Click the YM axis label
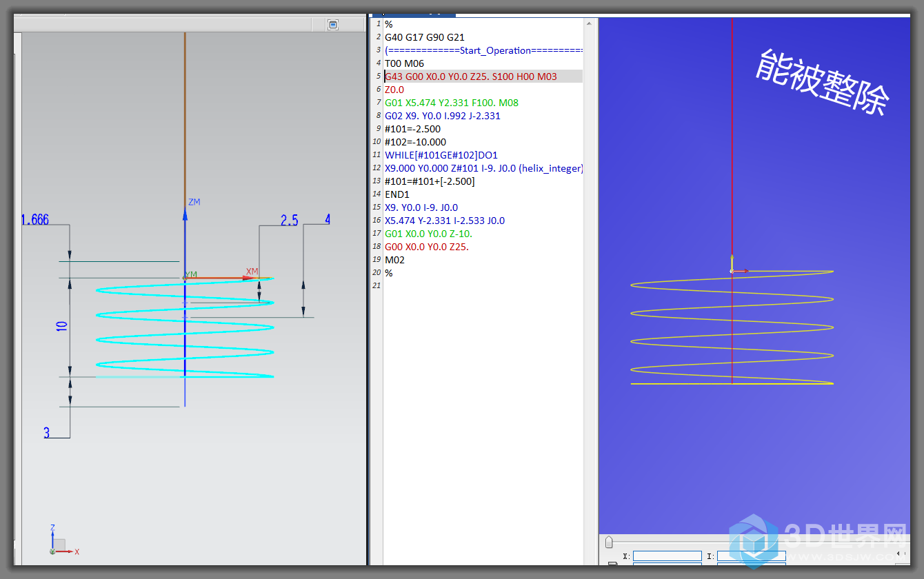924x579 pixels. click(191, 274)
